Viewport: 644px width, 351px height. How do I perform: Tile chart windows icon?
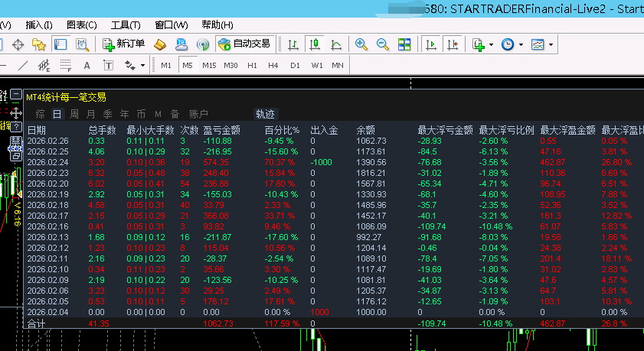404,44
